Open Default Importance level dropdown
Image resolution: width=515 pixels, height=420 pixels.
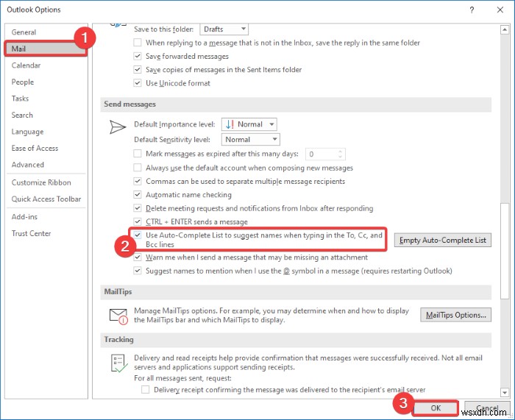pyautogui.click(x=249, y=124)
